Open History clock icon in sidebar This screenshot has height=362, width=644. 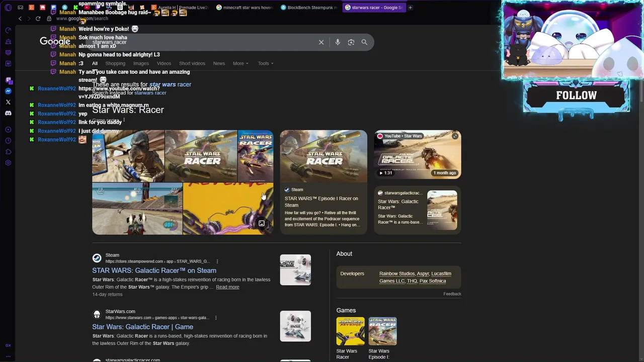pos(8,141)
